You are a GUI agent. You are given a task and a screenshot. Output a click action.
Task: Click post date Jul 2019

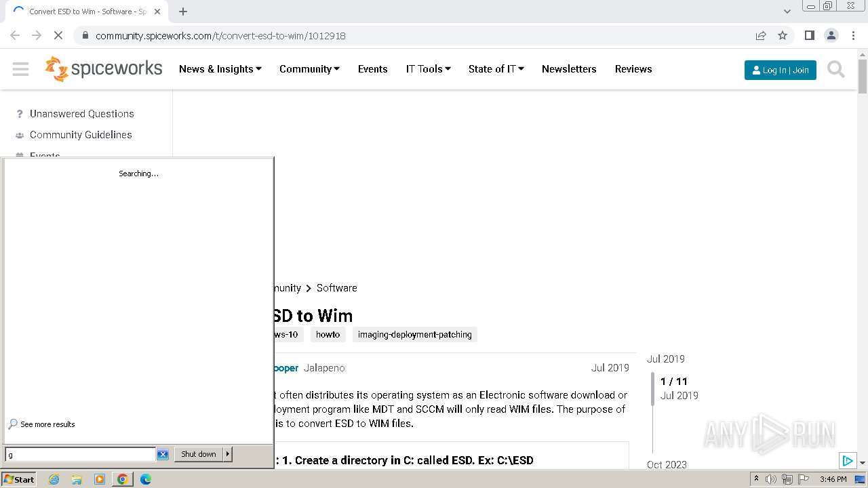coord(610,368)
